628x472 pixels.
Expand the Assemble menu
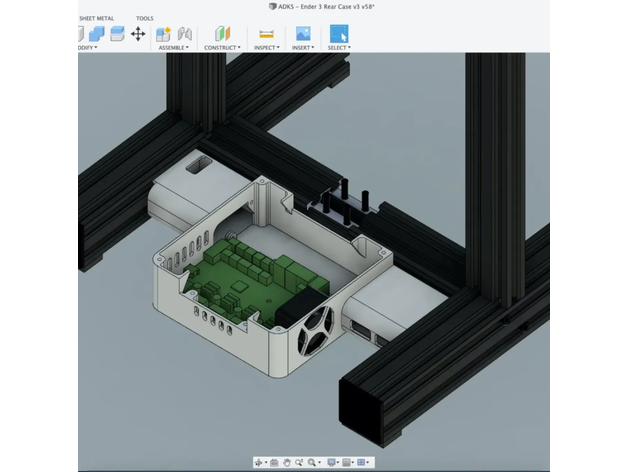pos(172,48)
